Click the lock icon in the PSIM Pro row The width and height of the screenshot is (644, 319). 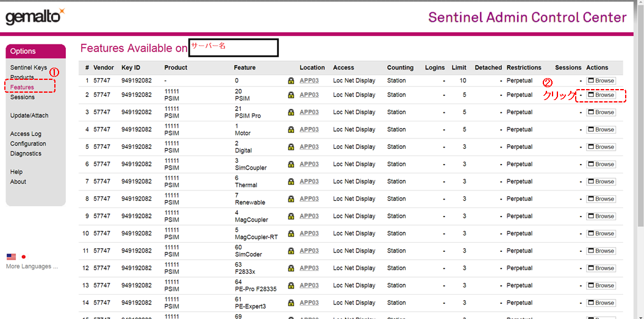coord(291,112)
